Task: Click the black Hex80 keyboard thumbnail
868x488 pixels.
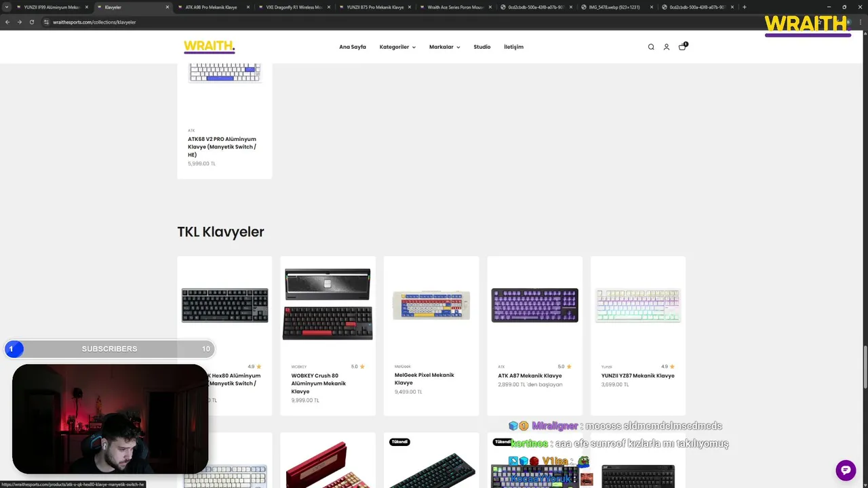Action: coord(224,305)
